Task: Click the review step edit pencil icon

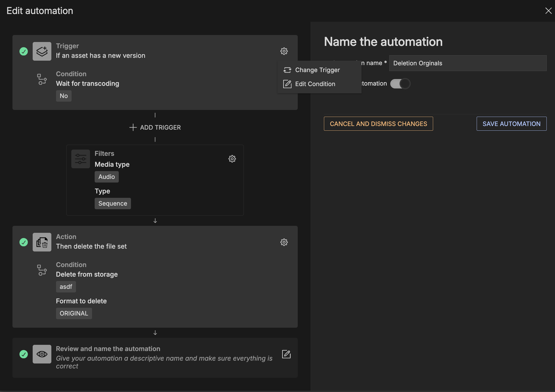Action: (286, 354)
